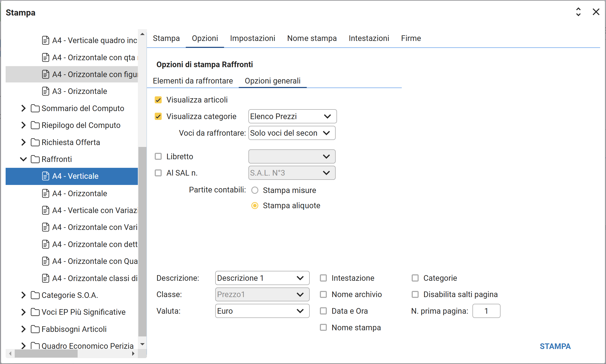Click the Fabbisogni Articoli folder icon

(35, 329)
